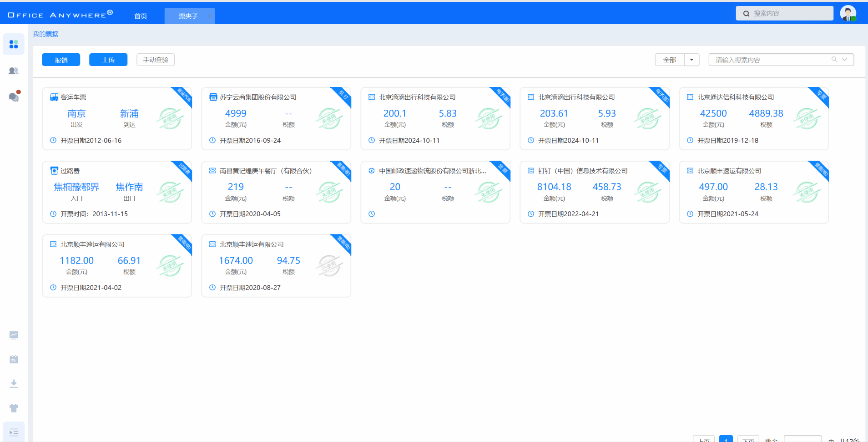The width and height of the screenshot is (868, 442).
Task: Click the download icon in sidebar
Action: pos(14,384)
